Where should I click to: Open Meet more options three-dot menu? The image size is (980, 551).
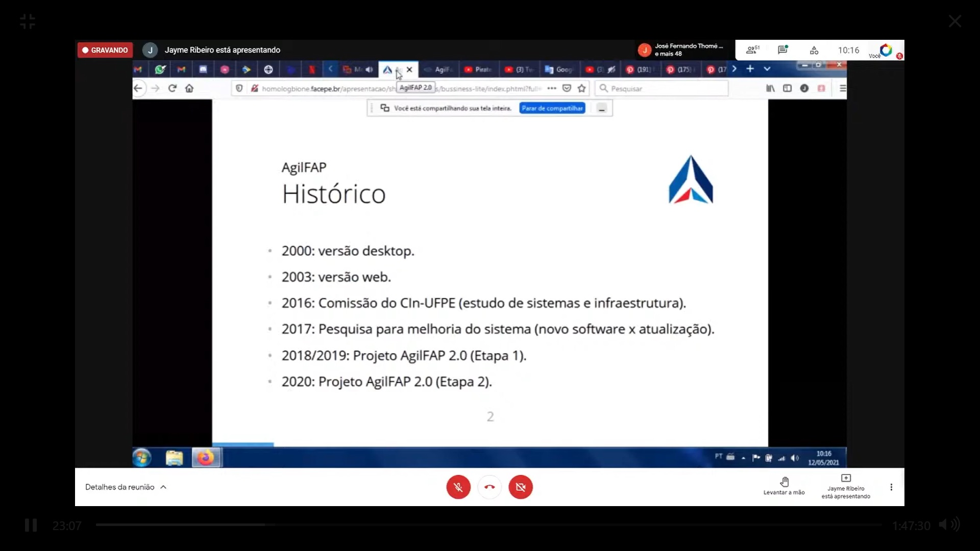[891, 487]
